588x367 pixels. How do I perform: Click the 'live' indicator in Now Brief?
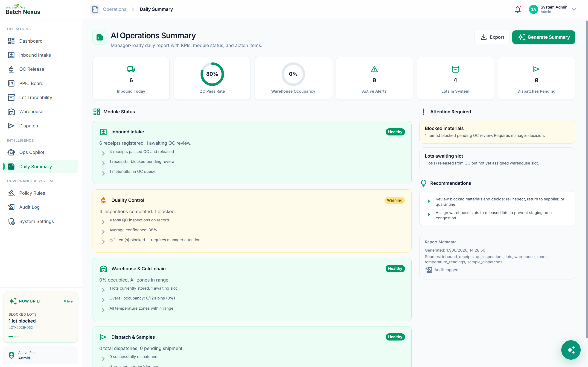point(68,301)
